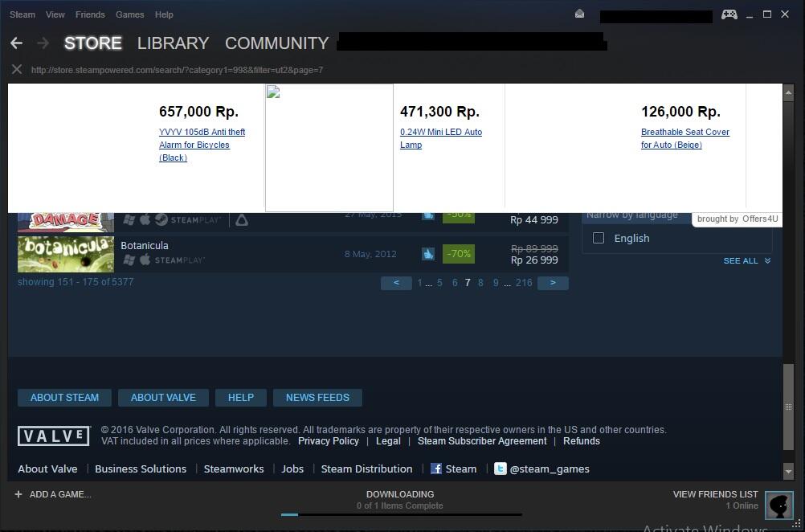Viewport: 805px width, 532px height.
Task: Open the Games menu
Action: pos(130,14)
